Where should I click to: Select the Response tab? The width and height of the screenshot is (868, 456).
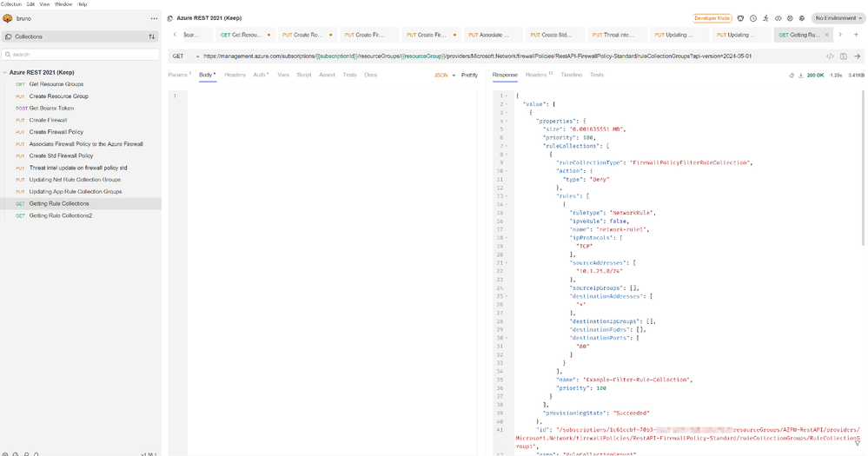click(x=505, y=75)
